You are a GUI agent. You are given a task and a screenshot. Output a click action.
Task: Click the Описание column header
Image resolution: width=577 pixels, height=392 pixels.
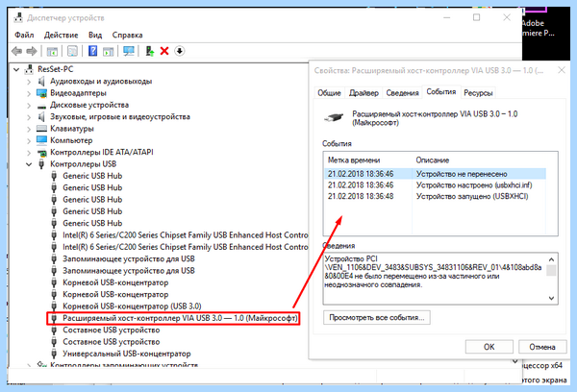(433, 160)
